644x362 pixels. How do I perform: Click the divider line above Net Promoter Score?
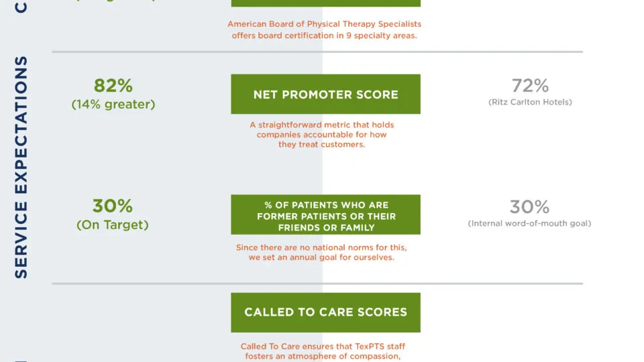click(317, 52)
